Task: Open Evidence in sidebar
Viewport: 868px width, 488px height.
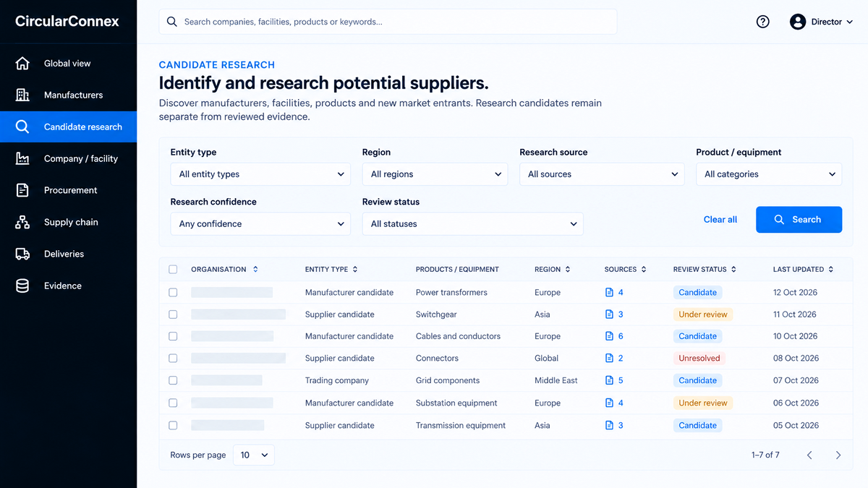Action: tap(68, 286)
